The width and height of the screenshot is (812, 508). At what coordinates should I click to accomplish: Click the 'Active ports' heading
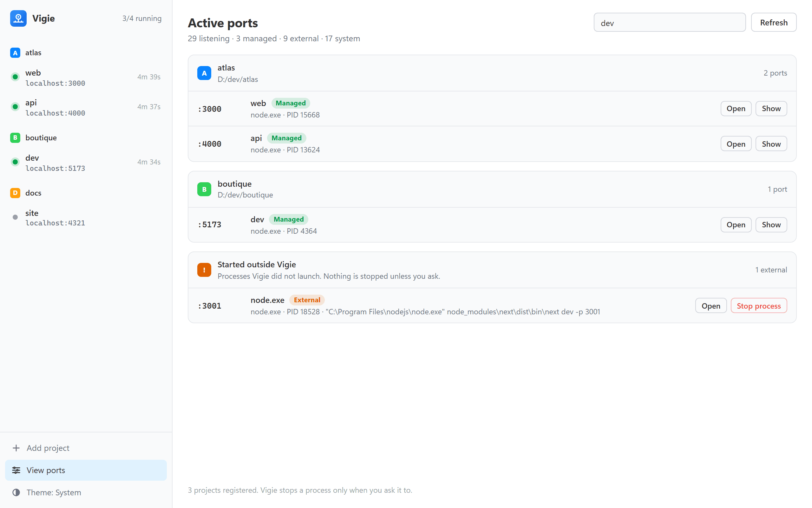(223, 23)
